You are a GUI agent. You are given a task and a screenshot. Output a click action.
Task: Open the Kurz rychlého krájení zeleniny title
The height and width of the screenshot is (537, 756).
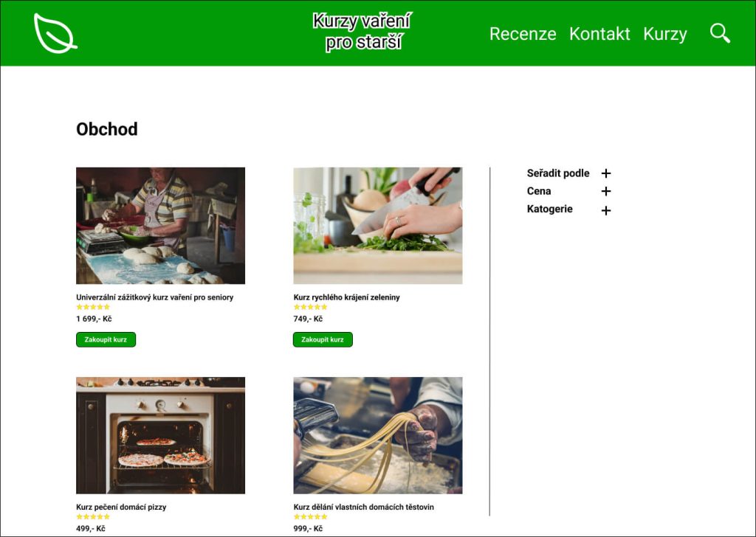[346, 297]
